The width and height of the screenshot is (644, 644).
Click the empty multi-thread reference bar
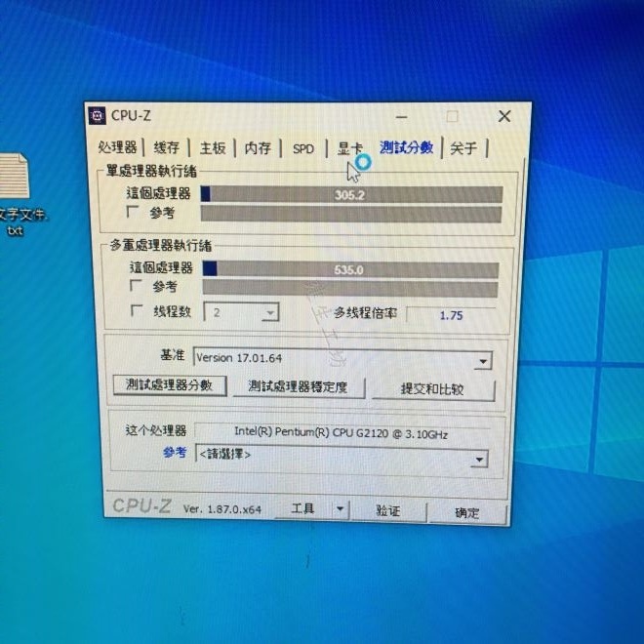350,289
